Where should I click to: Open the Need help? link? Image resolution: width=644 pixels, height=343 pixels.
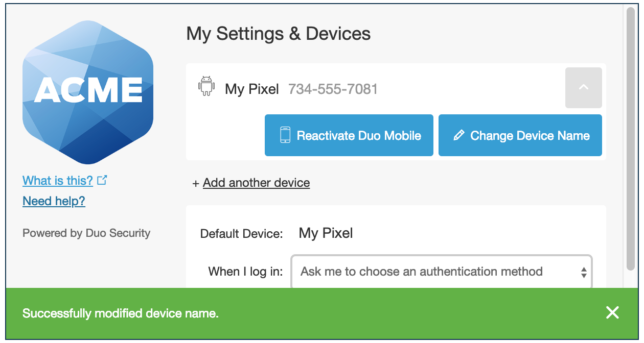[54, 201]
